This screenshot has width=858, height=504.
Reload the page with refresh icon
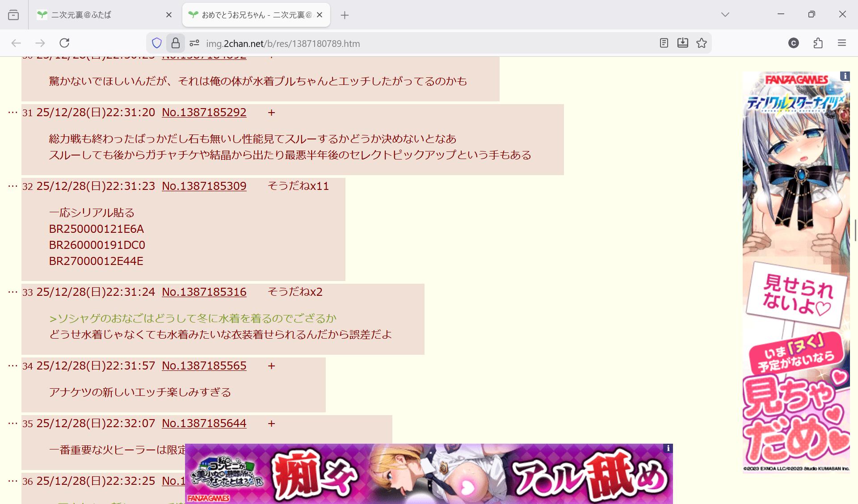pyautogui.click(x=64, y=43)
